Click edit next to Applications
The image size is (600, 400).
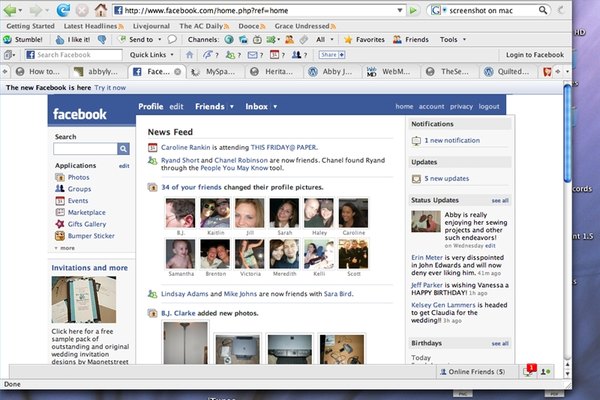124,166
